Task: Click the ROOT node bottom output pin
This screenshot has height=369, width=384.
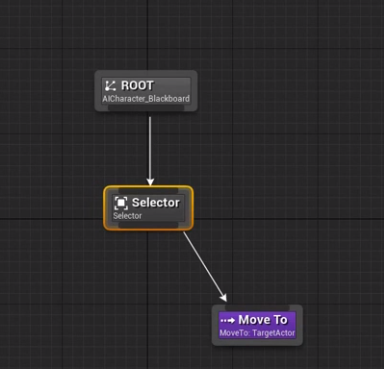Action: pyautogui.click(x=146, y=108)
